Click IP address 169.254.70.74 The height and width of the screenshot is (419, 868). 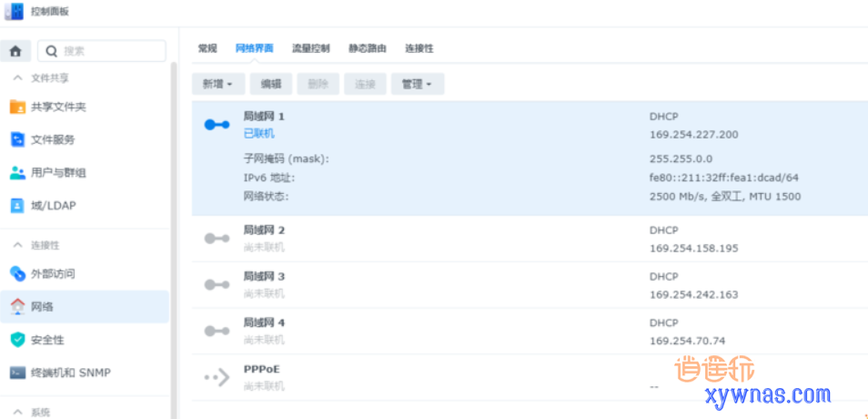[687, 341]
